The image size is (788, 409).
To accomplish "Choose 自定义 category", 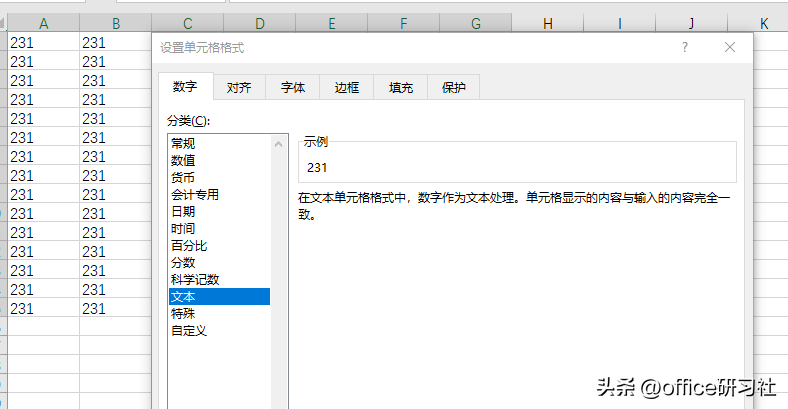I will [x=219, y=331].
